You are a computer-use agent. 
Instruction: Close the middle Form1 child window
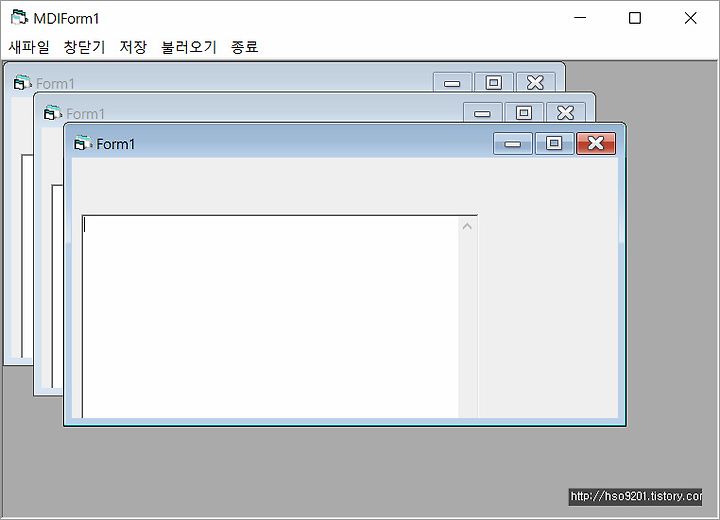click(566, 113)
